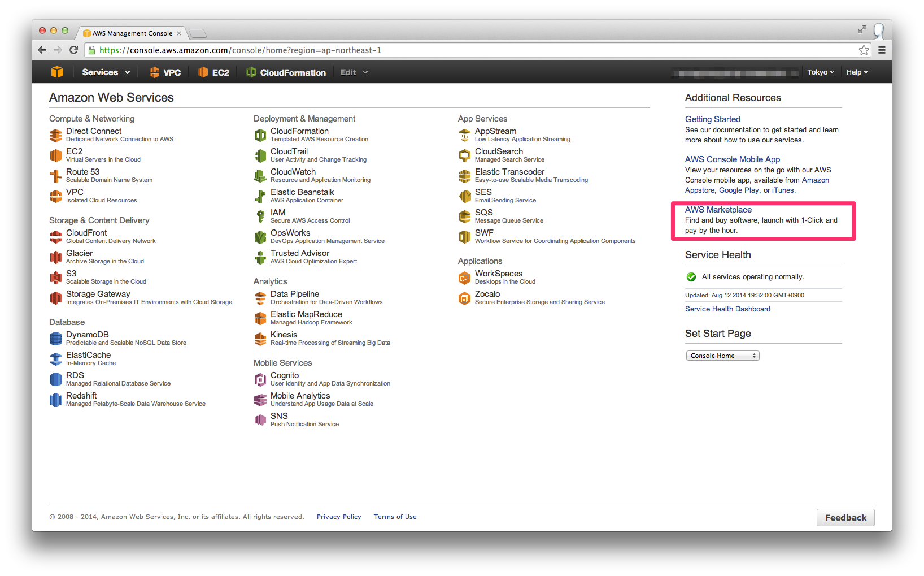Click the AWS cube home icon
The width and height of the screenshot is (924, 576).
click(x=57, y=72)
